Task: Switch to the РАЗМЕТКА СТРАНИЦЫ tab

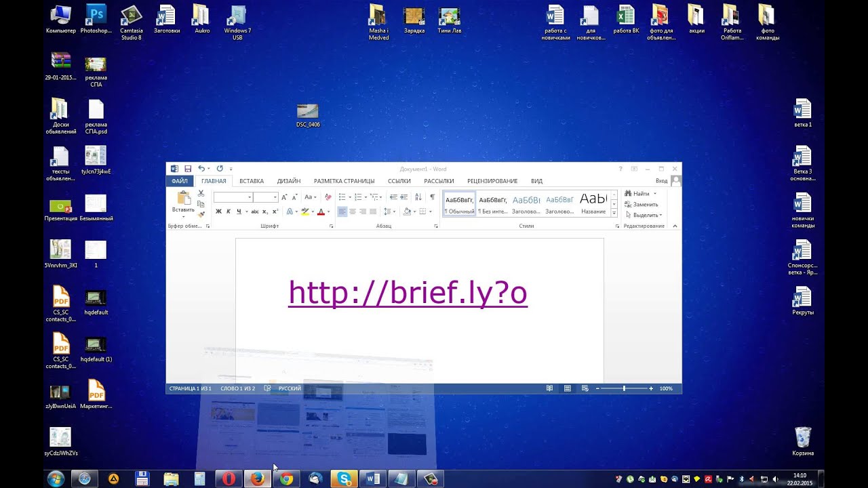Action: [344, 181]
